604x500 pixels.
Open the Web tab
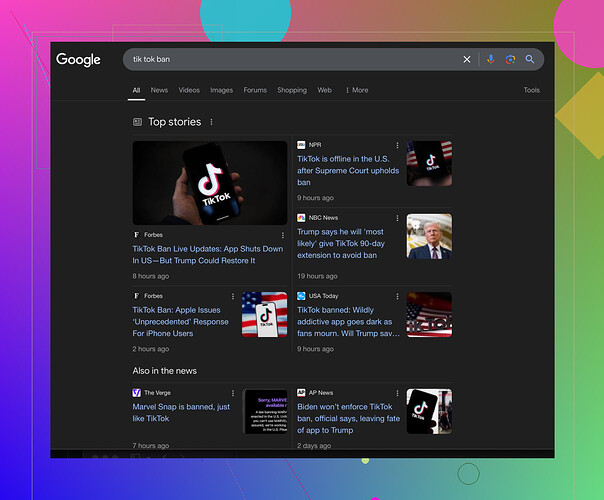point(324,90)
